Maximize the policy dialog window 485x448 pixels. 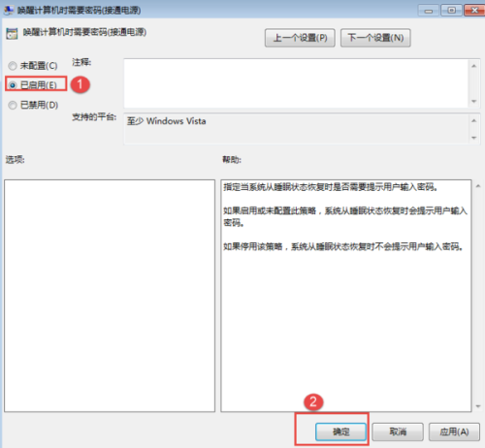coord(451,11)
